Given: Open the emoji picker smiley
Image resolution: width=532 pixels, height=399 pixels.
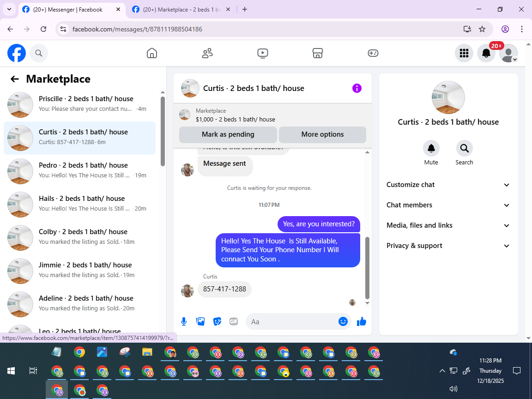Looking at the screenshot, I should tap(343, 321).
